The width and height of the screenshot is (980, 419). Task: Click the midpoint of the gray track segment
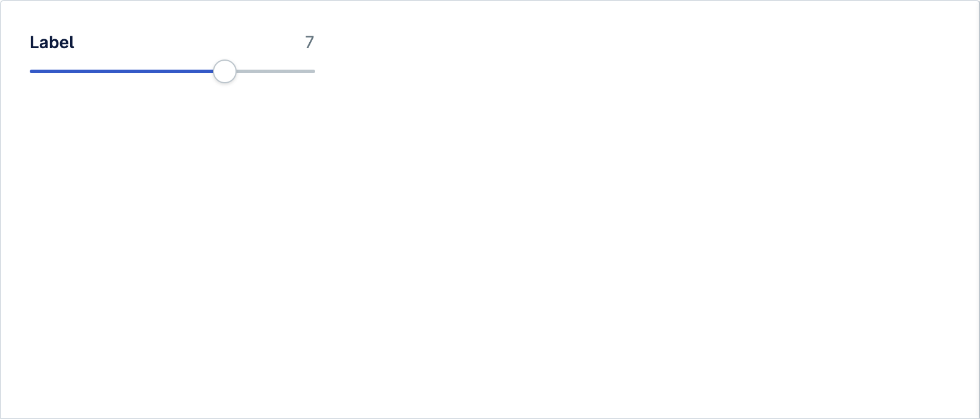point(275,71)
